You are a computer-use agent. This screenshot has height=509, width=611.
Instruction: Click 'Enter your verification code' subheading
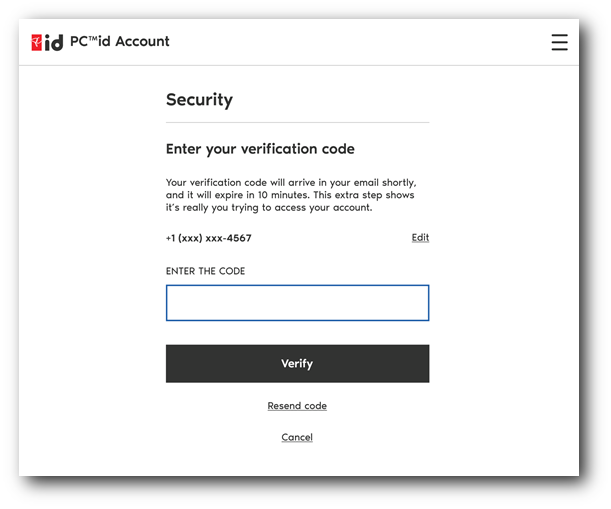260,149
